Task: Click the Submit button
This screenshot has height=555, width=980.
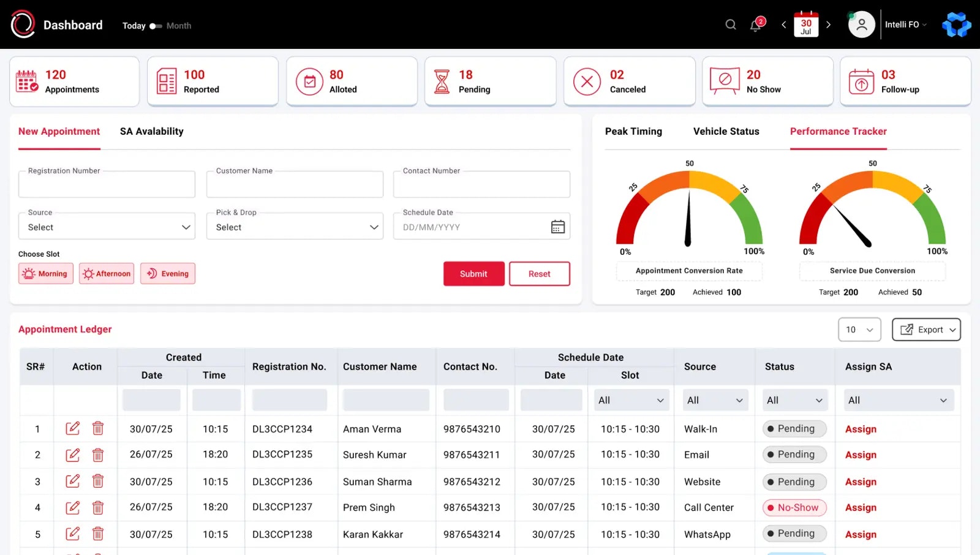Action: pyautogui.click(x=473, y=274)
